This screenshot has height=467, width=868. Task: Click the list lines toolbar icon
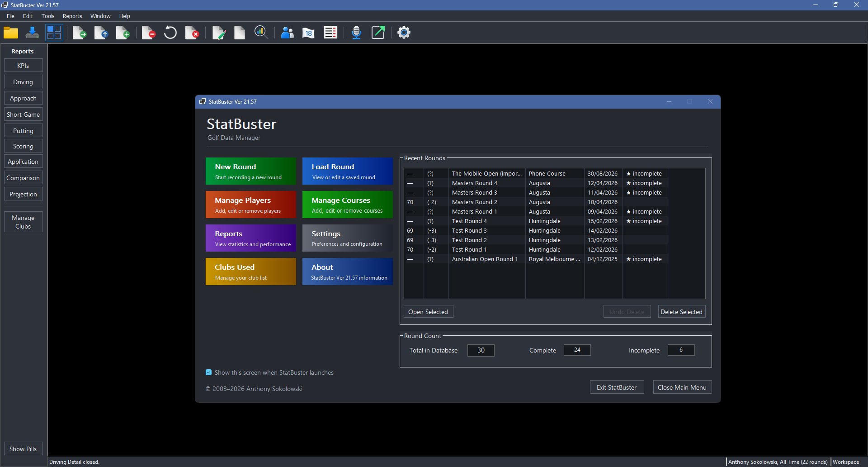[x=330, y=33]
